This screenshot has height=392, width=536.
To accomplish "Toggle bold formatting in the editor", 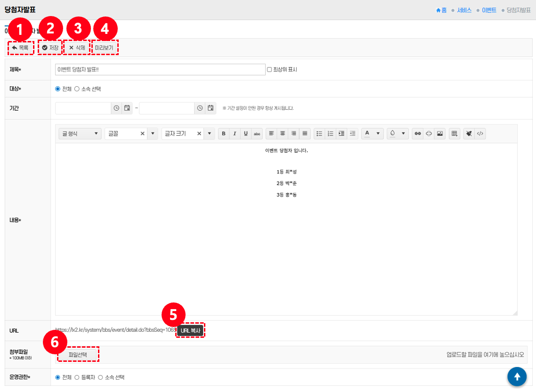I will (x=224, y=134).
